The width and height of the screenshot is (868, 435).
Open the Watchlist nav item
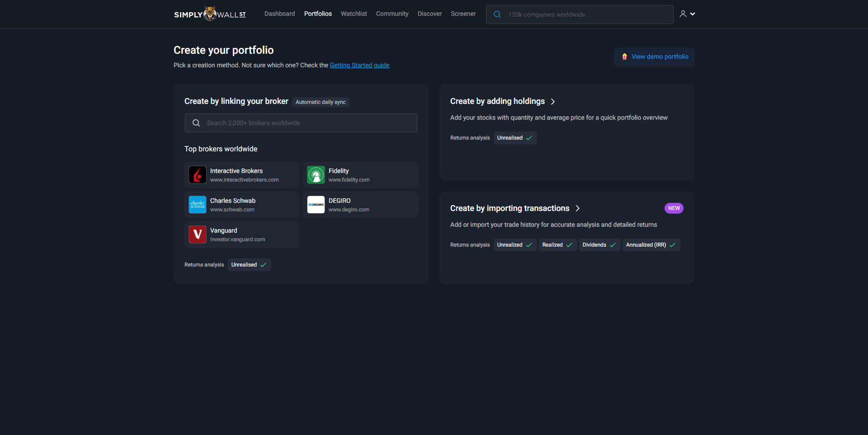coord(354,14)
